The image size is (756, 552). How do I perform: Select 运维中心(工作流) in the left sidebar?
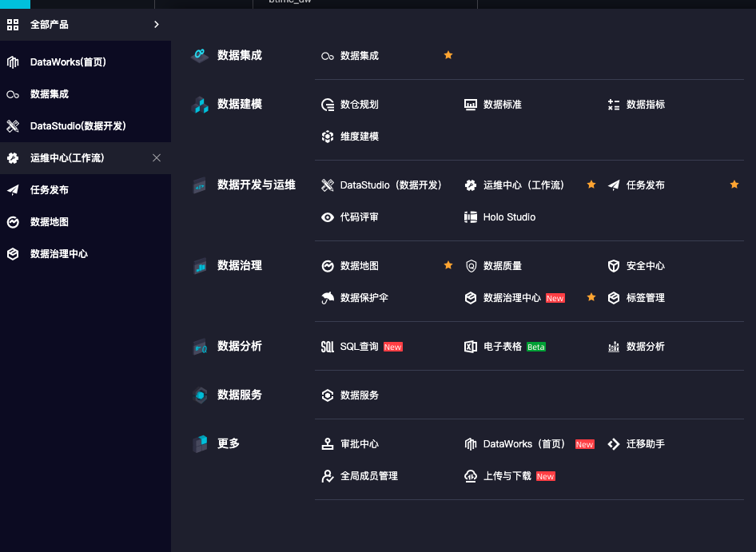[x=86, y=157]
